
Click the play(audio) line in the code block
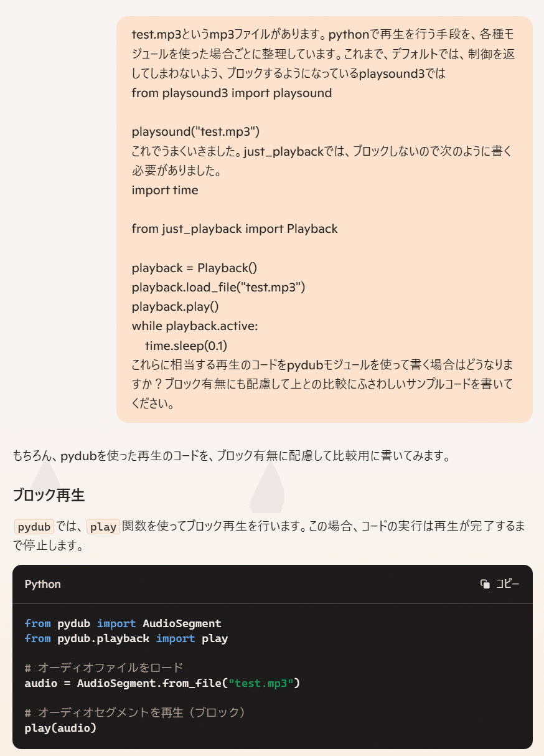(x=61, y=728)
